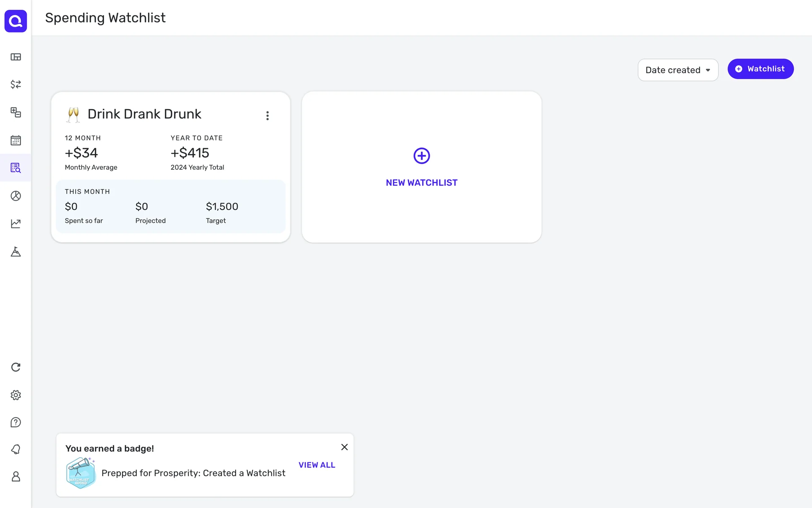
Task: Open the Dashboard sidebar icon
Action: [x=16, y=57]
